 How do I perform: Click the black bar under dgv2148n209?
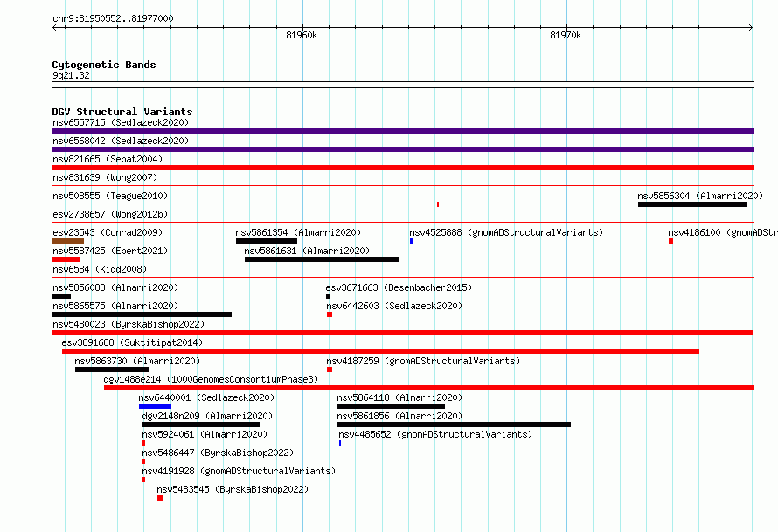click(201, 425)
